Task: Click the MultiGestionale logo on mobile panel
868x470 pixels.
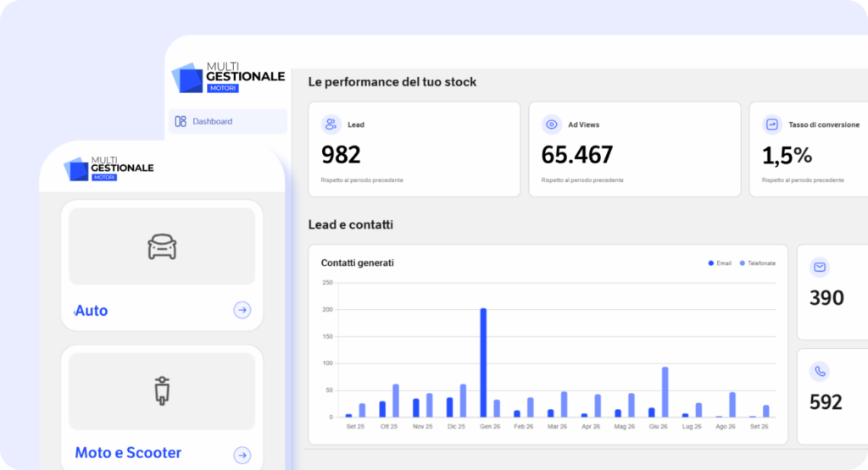Action: click(x=108, y=169)
